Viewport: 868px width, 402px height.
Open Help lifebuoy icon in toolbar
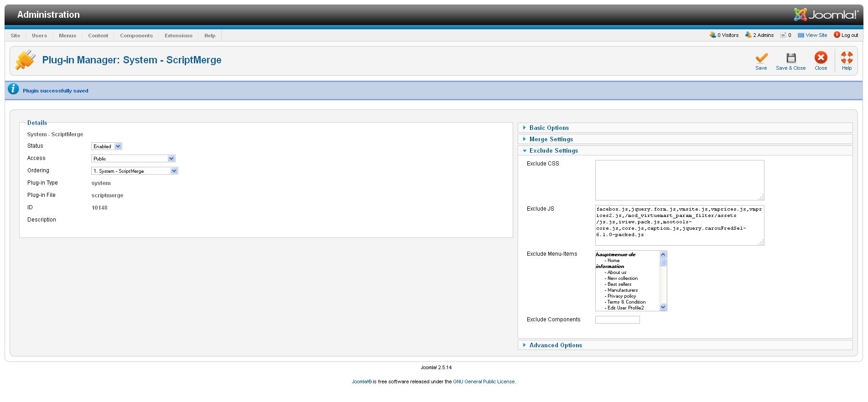pyautogui.click(x=847, y=58)
